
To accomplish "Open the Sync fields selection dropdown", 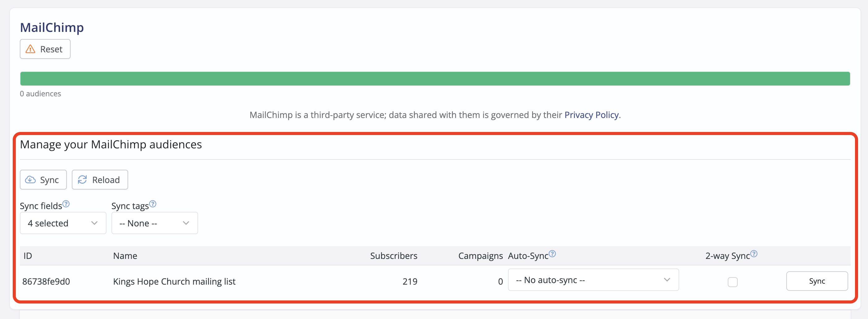I will coord(63,223).
